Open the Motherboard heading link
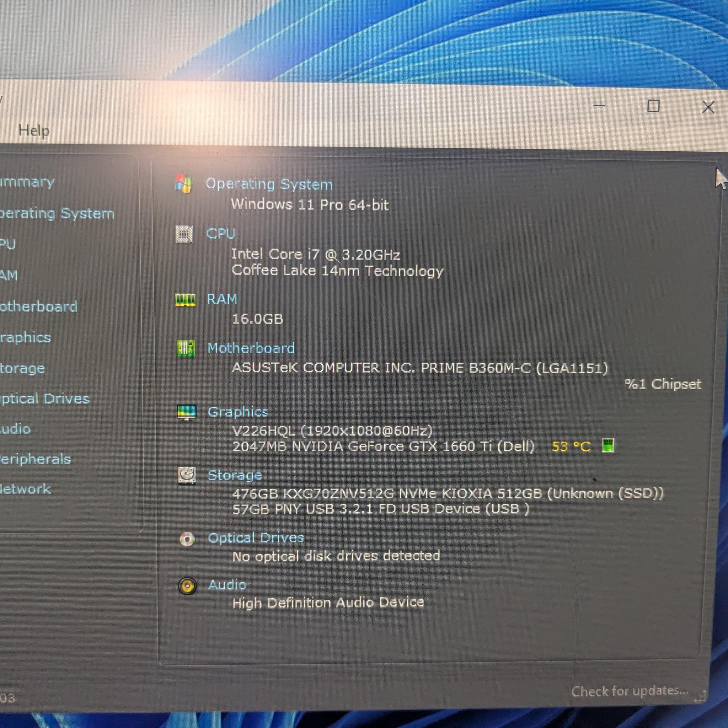Image resolution: width=728 pixels, height=728 pixels. tap(251, 348)
